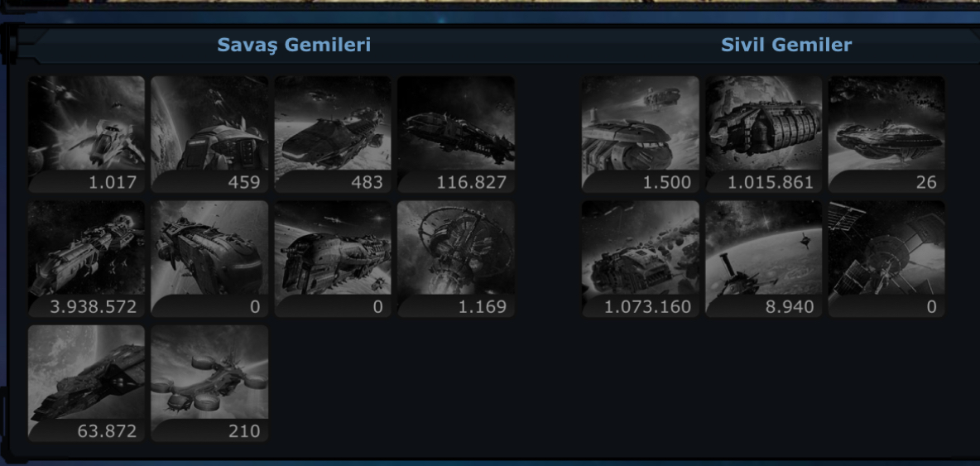Click the colony ship showing 26

886,134
